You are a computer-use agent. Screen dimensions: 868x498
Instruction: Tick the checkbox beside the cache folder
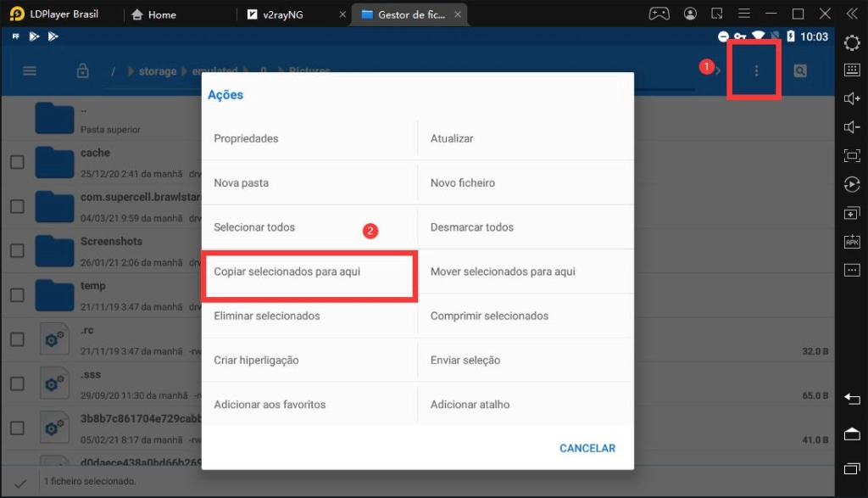coord(17,162)
